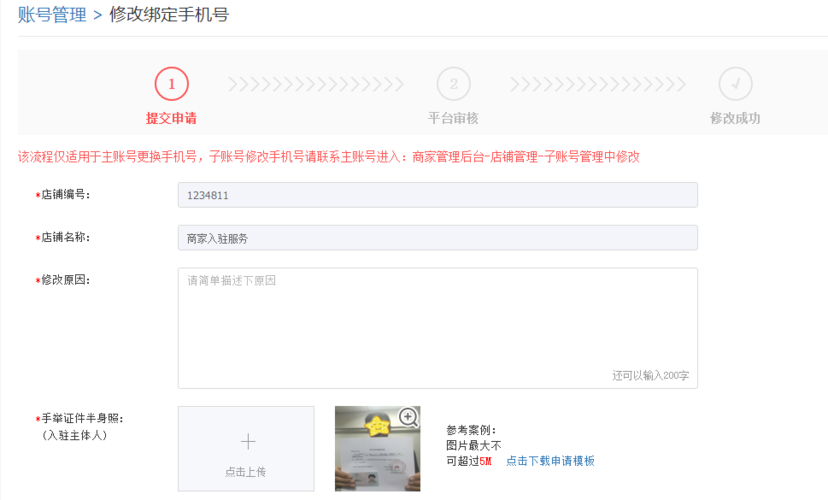Open the 账号管理 breadcrumb link
828x500 pixels.
pos(52,14)
